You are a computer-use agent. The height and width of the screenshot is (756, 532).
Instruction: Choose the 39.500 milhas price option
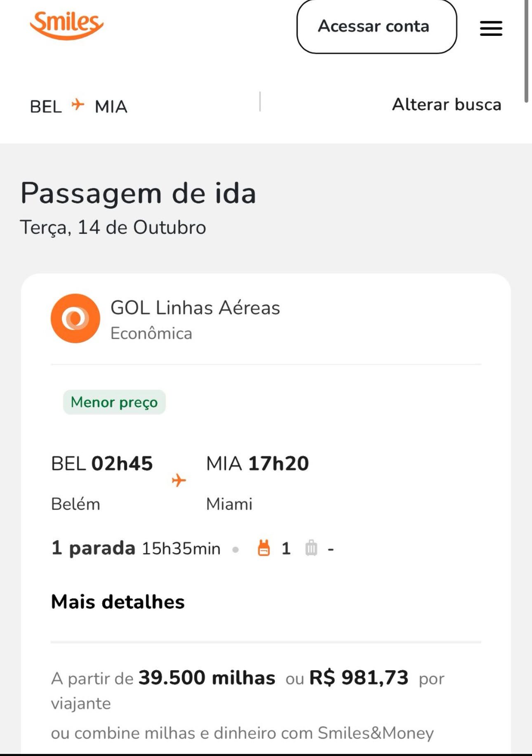coord(207,678)
